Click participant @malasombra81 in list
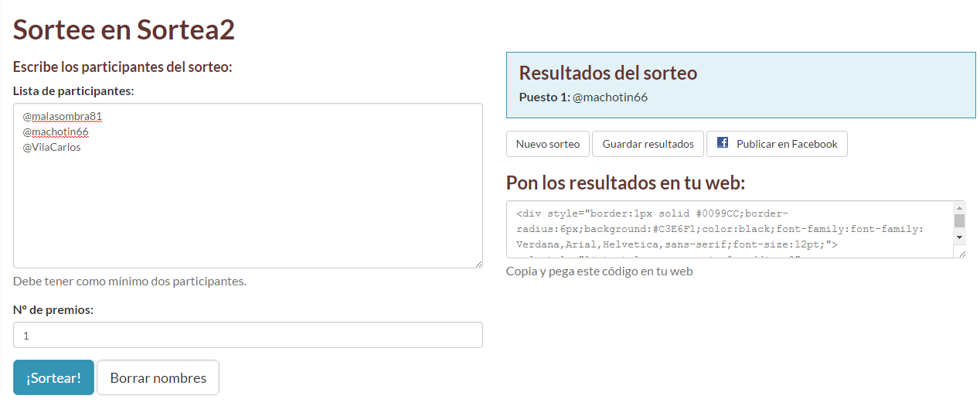Viewport: 980px width, 413px height. 63,116
